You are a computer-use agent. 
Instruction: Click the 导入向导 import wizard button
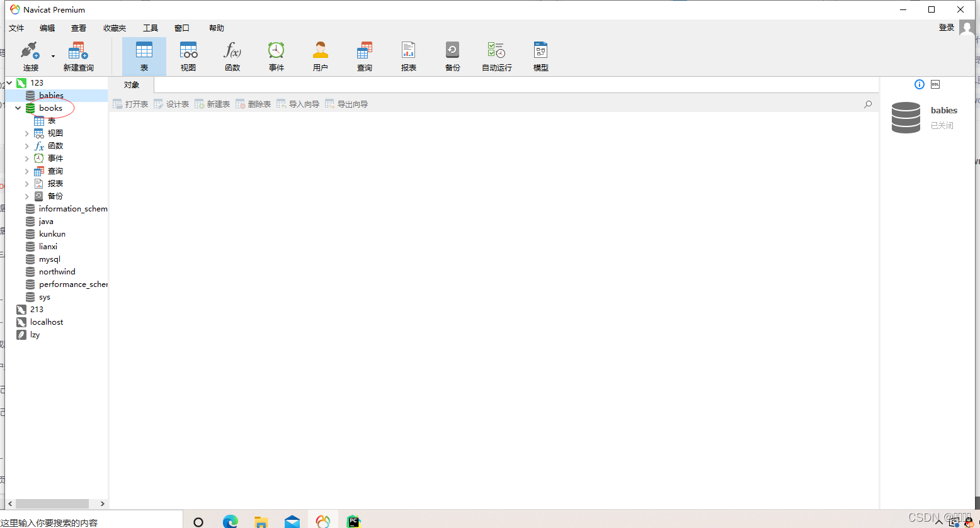tap(298, 104)
